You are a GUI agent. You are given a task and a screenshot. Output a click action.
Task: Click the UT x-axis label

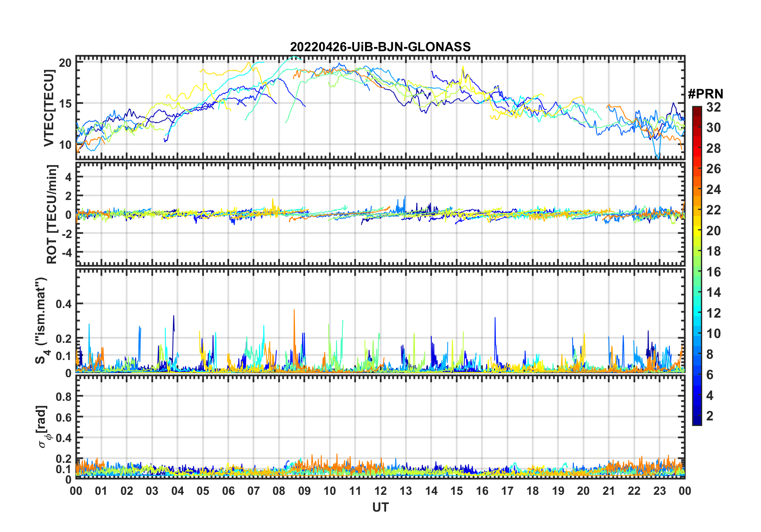pos(380,508)
